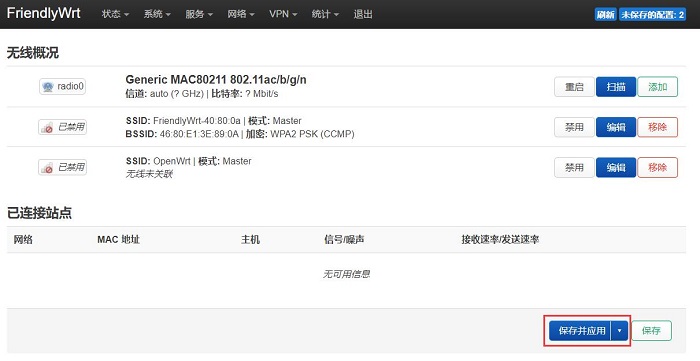The height and width of the screenshot is (361, 700).
Task: Click 禁用 for FriendlyWrt-40:80:0a
Action: click(x=574, y=127)
